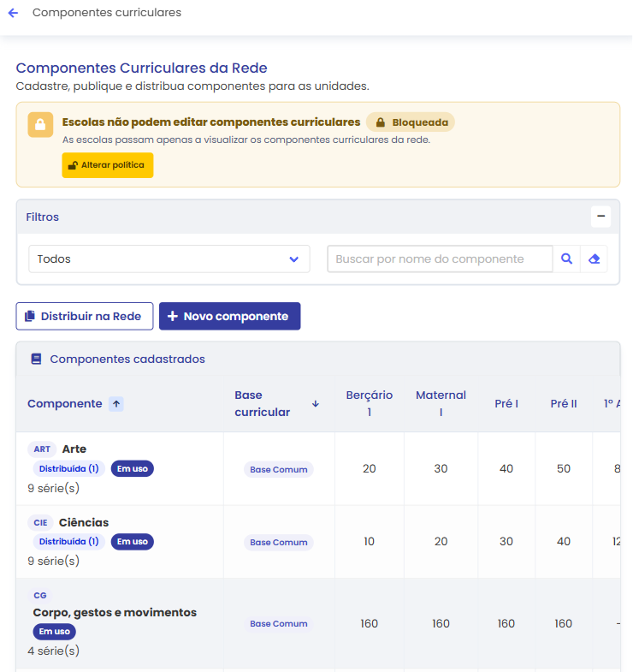
Task: Click Base Comum tag in Corpo, gestos row
Action: click(279, 624)
